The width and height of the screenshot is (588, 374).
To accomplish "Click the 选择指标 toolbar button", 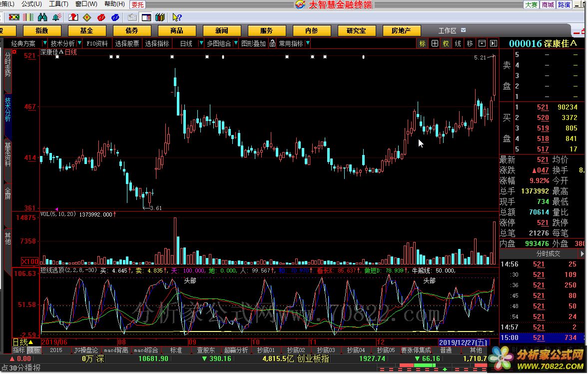I will [157, 43].
